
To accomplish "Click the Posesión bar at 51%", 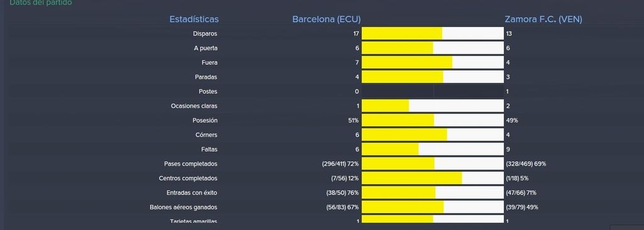I will pos(398,120).
